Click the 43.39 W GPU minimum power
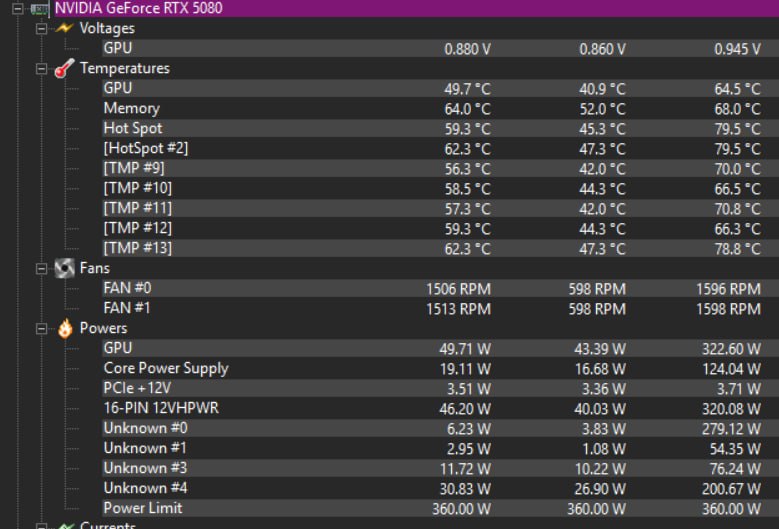Viewport: 779px width, 529px height. (x=600, y=349)
